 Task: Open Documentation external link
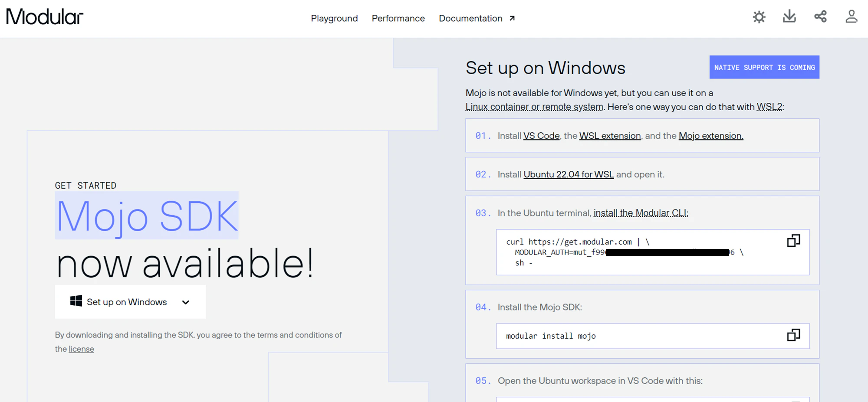coord(477,18)
